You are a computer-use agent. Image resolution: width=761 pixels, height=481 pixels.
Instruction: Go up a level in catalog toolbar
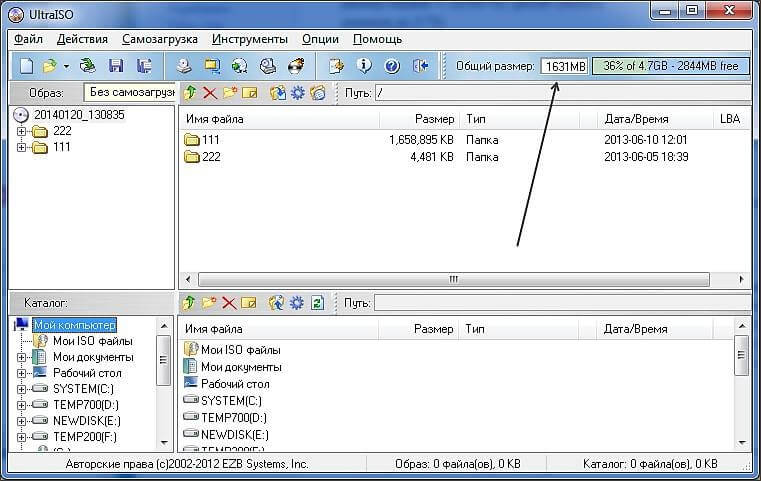pyautogui.click(x=189, y=303)
